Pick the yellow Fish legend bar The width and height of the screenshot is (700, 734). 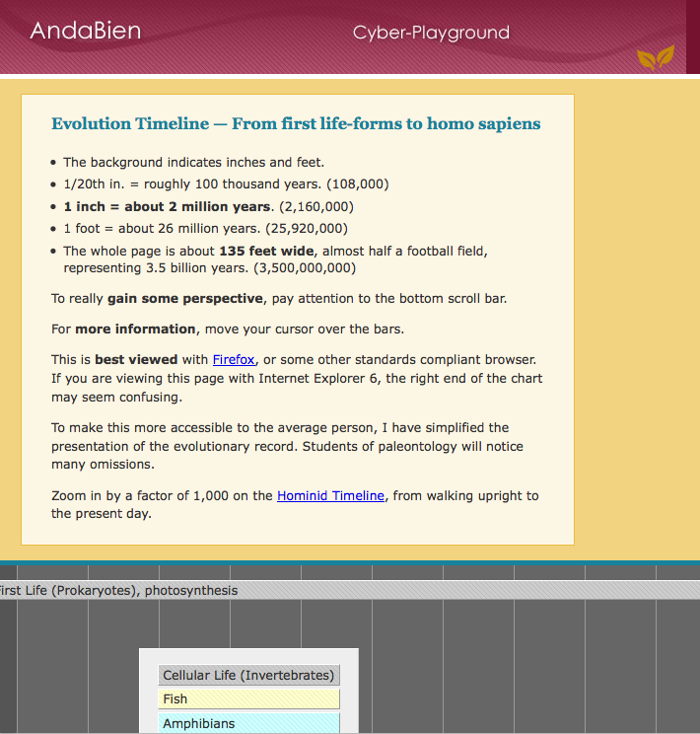[x=248, y=698]
